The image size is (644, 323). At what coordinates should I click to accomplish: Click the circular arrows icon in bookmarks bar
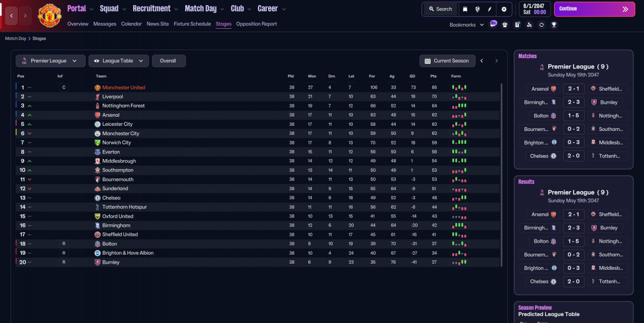[541, 25]
